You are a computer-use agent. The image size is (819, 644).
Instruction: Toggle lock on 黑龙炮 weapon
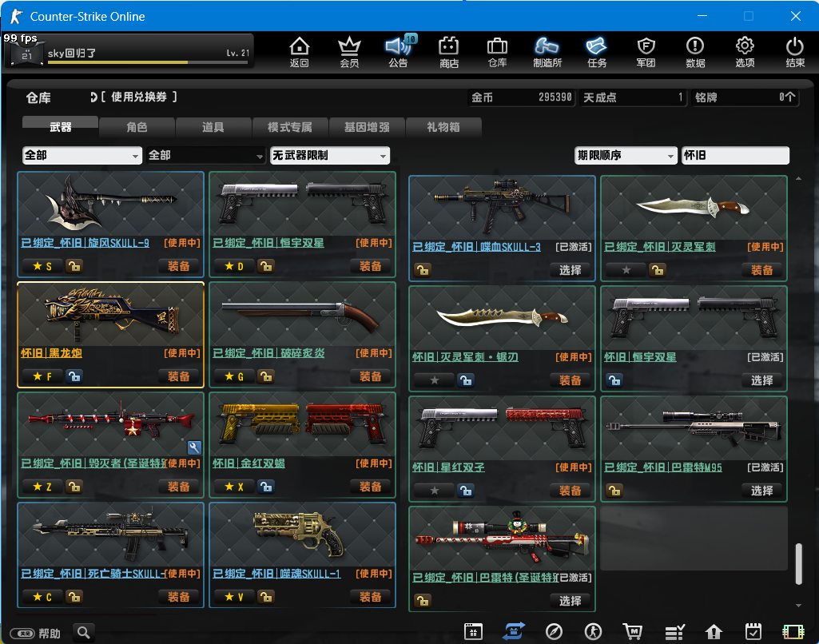(74, 376)
